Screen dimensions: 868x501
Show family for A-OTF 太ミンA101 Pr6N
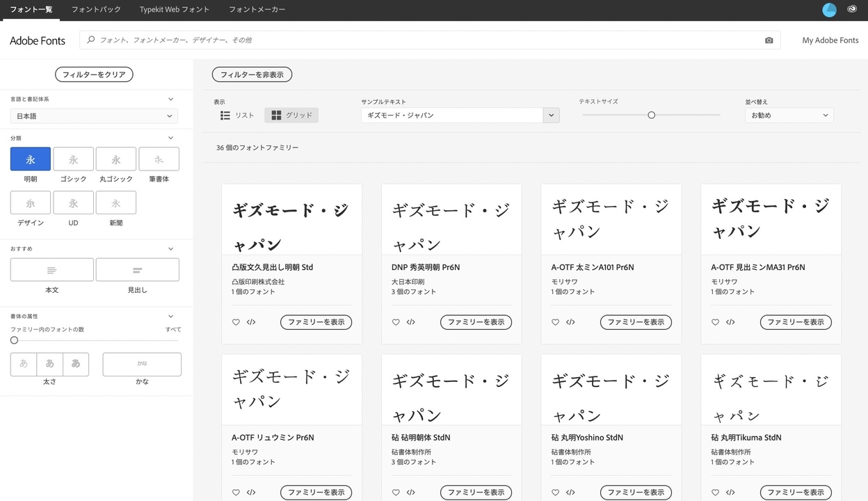[636, 322]
